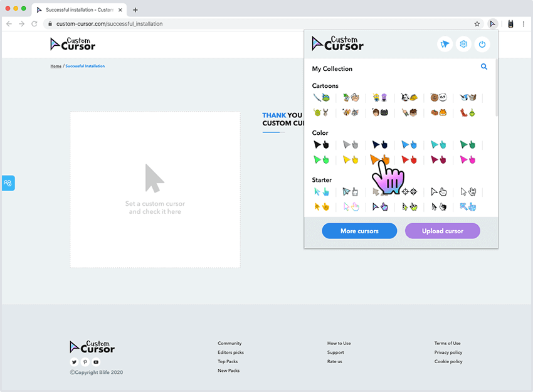Viewport: 533px width, 392px height.
Task: Choose the Hiccup and Toothless cursor pack
Action: [380, 112]
